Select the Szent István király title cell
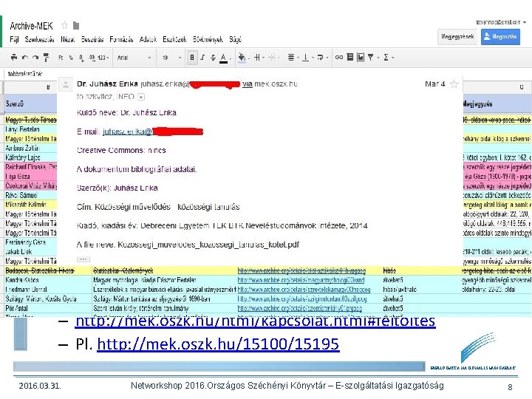The height and width of the screenshot is (399, 532). coord(165,308)
